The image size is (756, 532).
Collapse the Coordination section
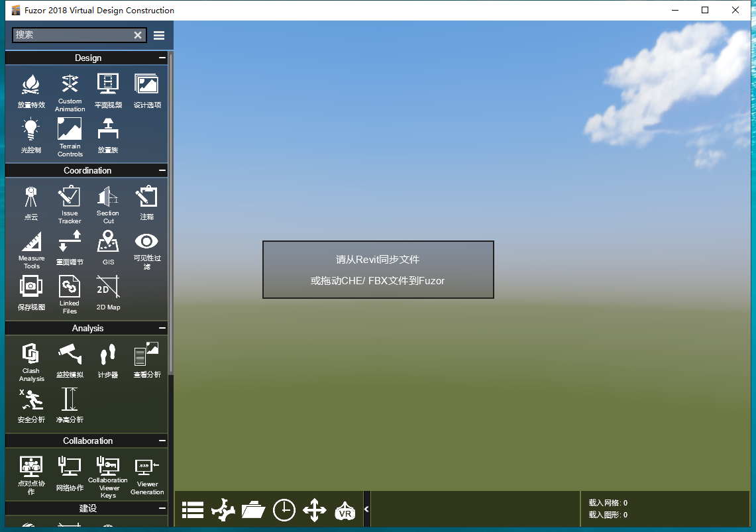162,170
